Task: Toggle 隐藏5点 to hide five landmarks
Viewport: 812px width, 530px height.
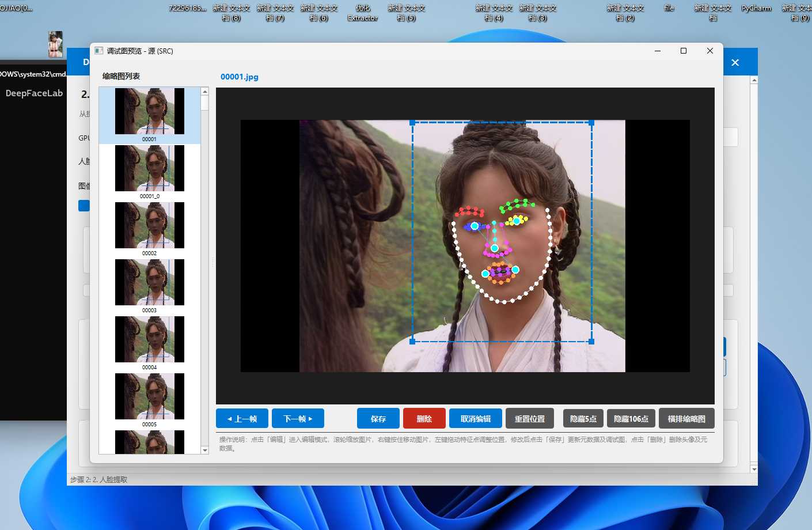Action: tap(583, 419)
